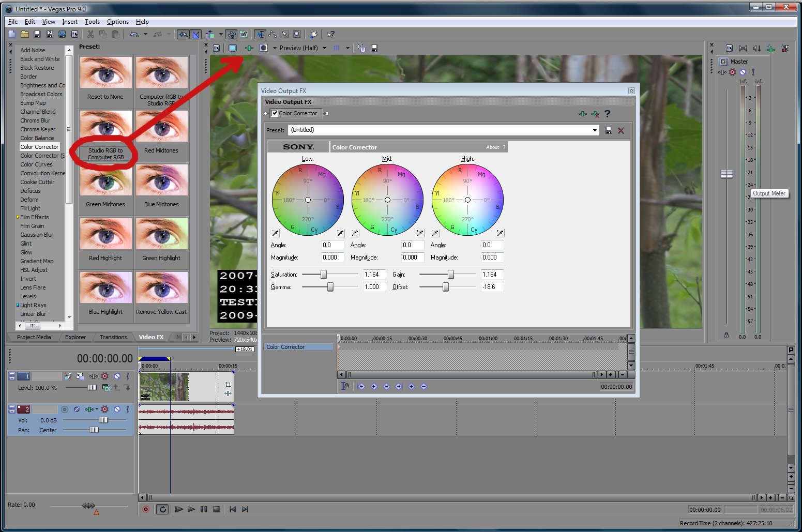Open a project with the folder icon

24,34
